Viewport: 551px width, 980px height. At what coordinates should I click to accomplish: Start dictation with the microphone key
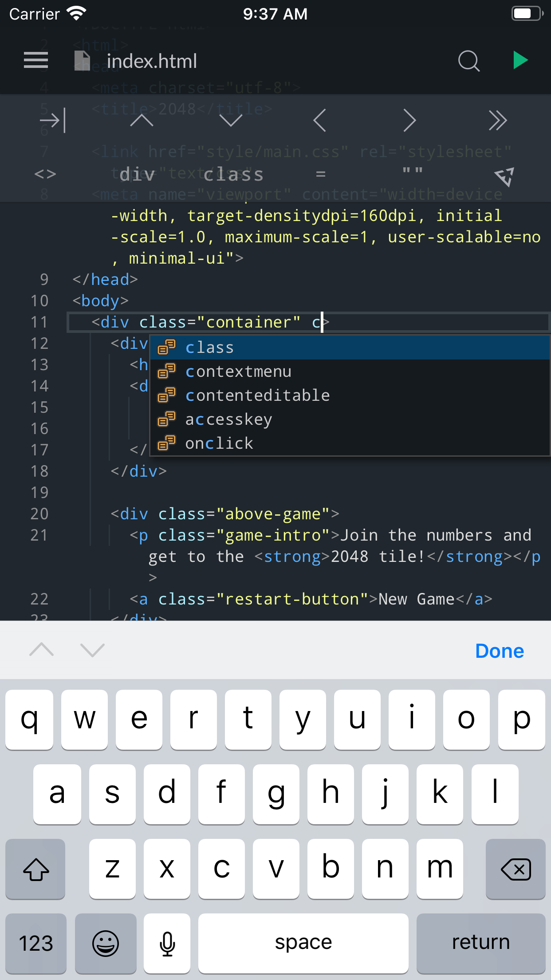coord(167,943)
